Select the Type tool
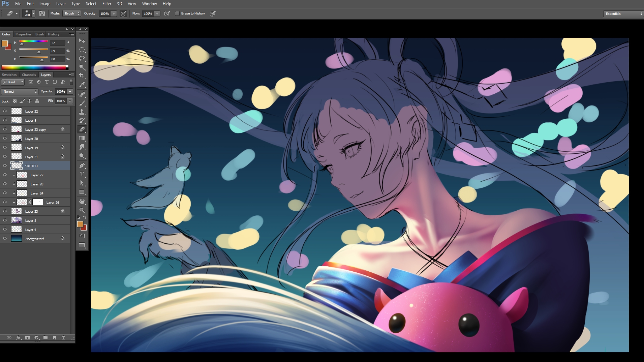Viewport: 644px width, 362px height. click(82, 174)
